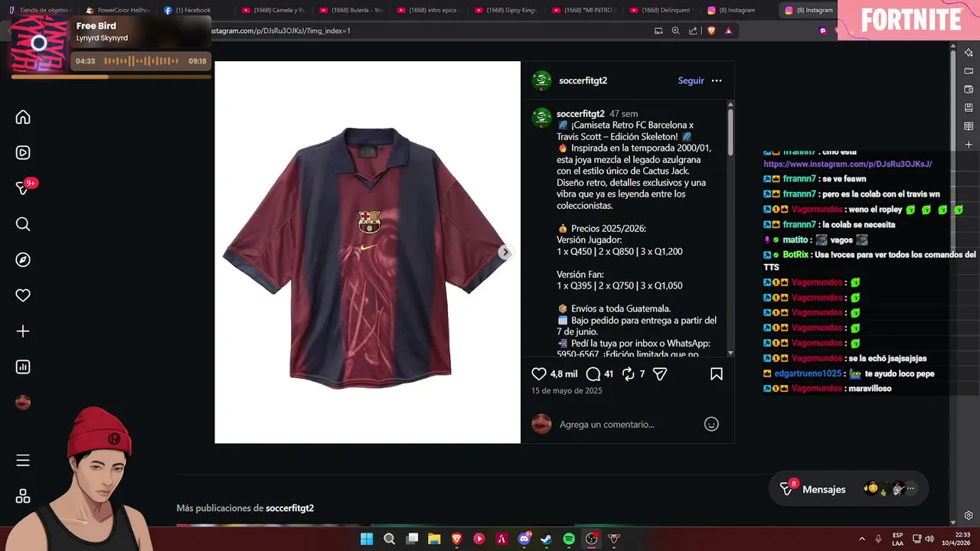Open the apps grid icon in the sidebar
980x551 pixels.
23,496
